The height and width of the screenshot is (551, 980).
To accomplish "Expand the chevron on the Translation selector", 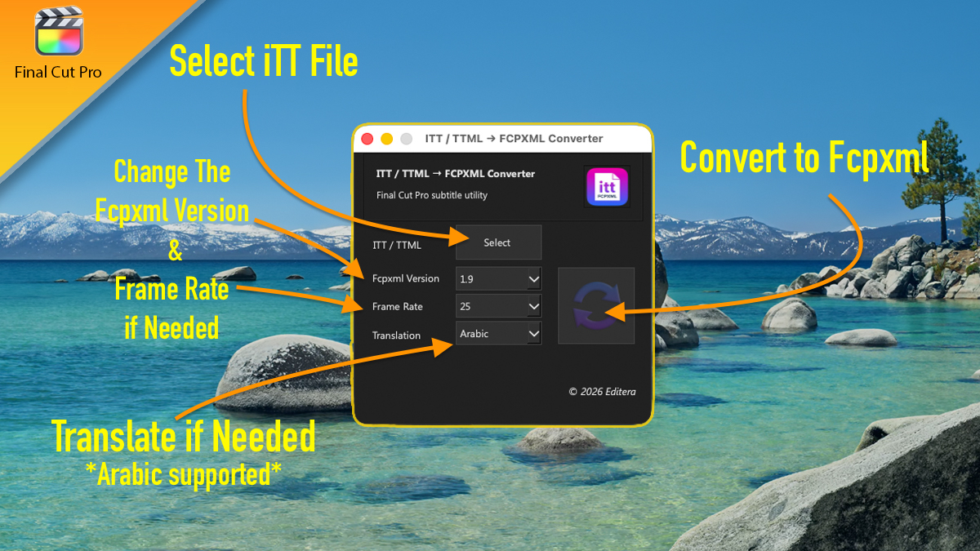I will [x=535, y=333].
